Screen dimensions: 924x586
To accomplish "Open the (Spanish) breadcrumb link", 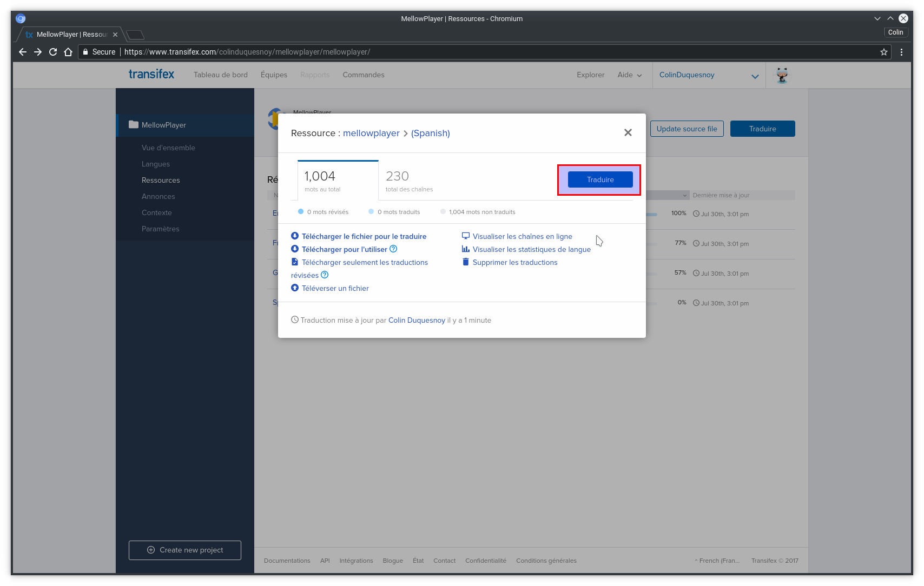I will coord(431,133).
